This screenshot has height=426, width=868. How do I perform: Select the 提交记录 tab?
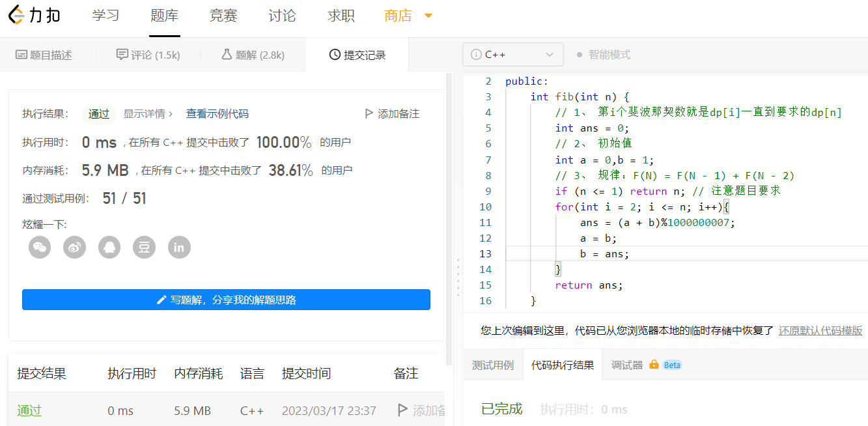coord(357,55)
